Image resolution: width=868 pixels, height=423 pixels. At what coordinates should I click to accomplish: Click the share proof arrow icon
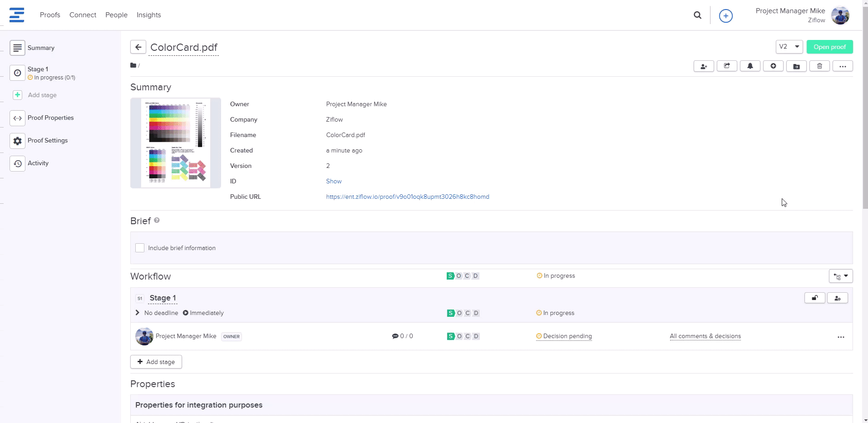point(727,66)
